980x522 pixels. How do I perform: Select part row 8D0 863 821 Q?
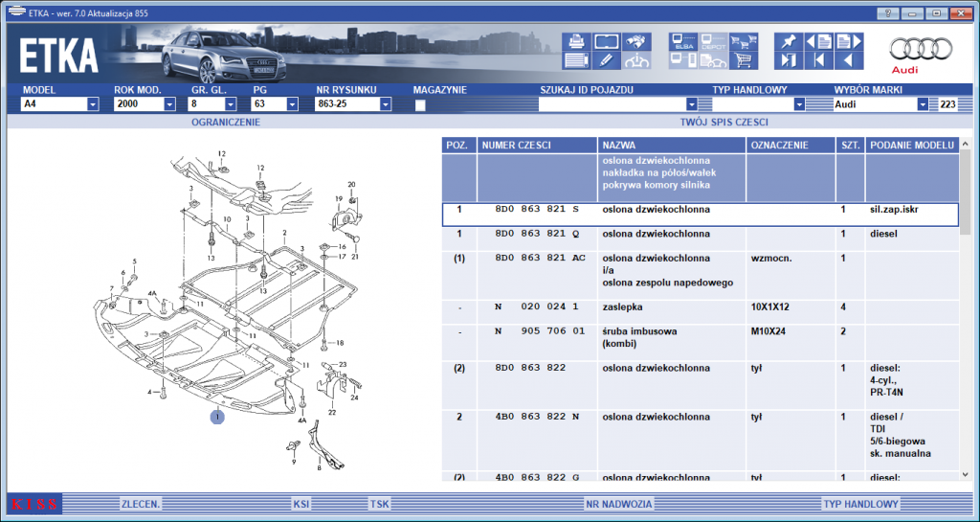click(x=700, y=238)
